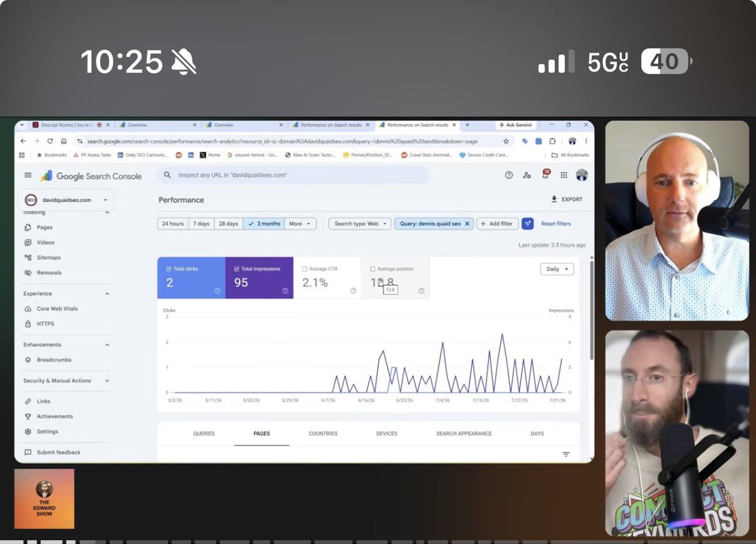
Task: Open the Chrome extensions puzzle icon
Action: pyautogui.click(x=553, y=141)
